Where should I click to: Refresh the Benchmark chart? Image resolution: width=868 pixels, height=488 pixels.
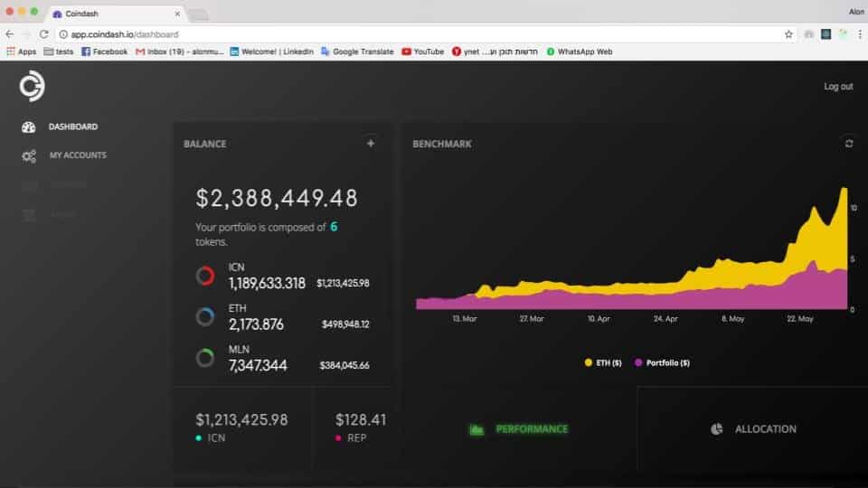click(848, 143)
